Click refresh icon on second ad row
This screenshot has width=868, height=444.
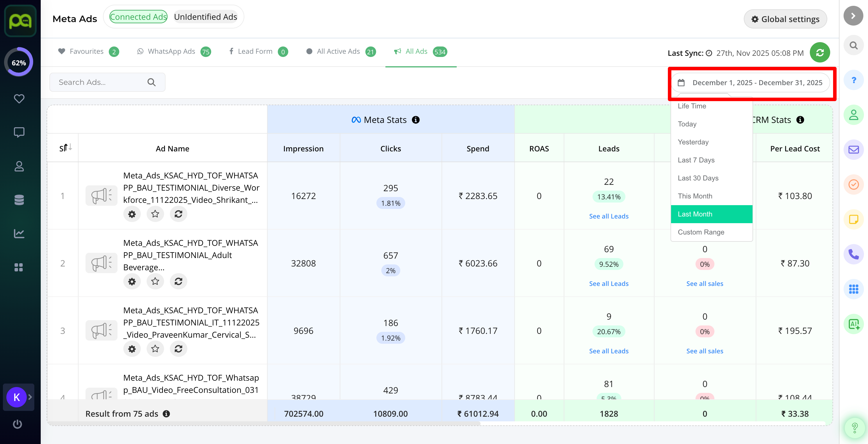[x=178, y=281]
